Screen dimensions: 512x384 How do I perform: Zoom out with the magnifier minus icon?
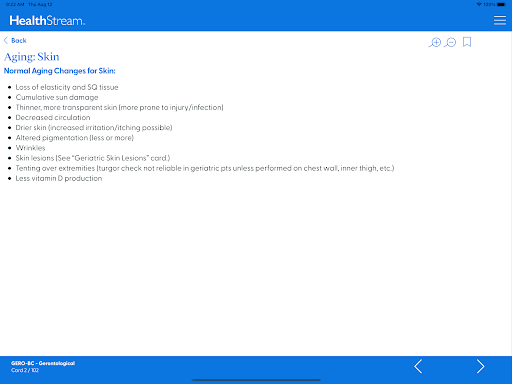[450, 42]
